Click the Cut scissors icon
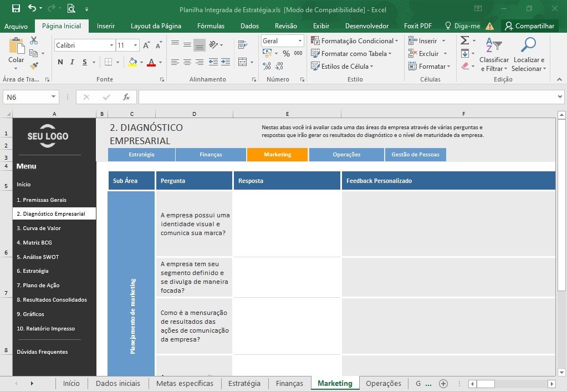The image size is (567, 392). [34, 40]
